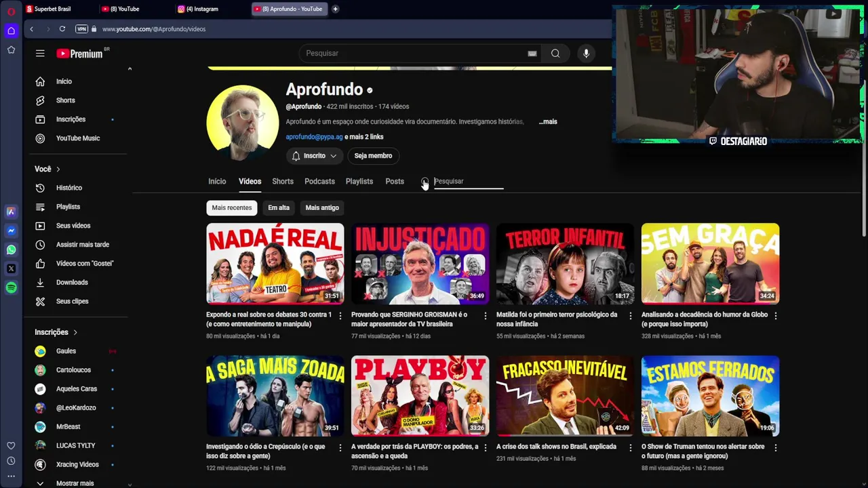The width and height of the screenshot is (868, 488).
Task: Open Spotify in the Opera sidebar
Action: (11, 287)
